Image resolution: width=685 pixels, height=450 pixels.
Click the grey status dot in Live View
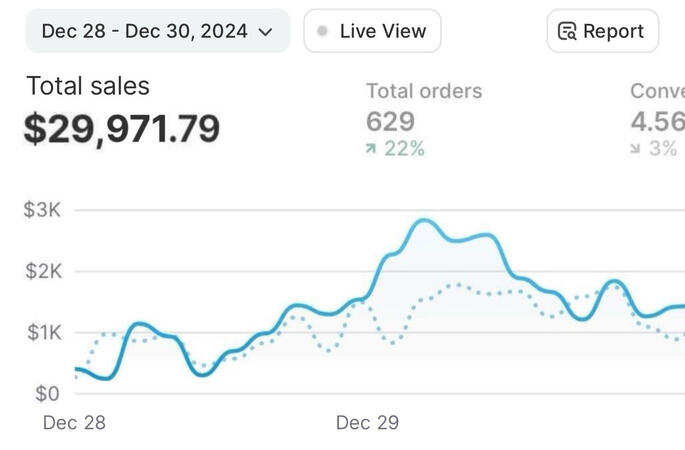pos(322,31)
